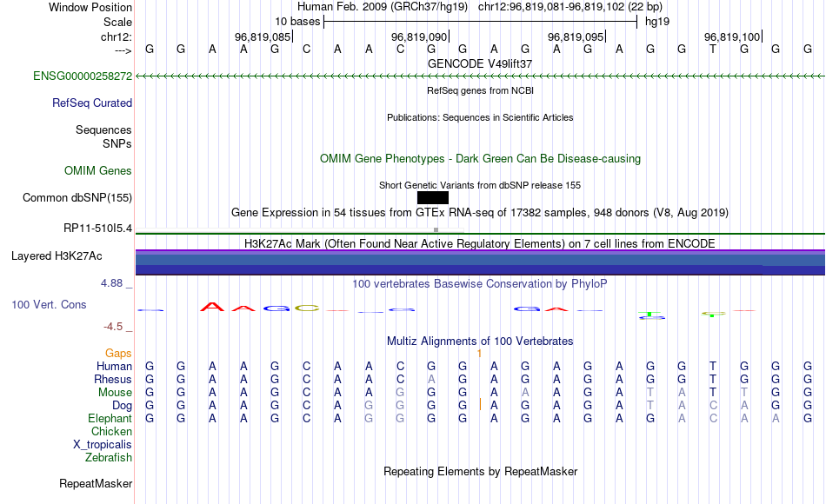Image resolution: width=826 pixels, height=504 pixels.
Task: Click the tallest red A in conservation logo
Action: point(212,307)
